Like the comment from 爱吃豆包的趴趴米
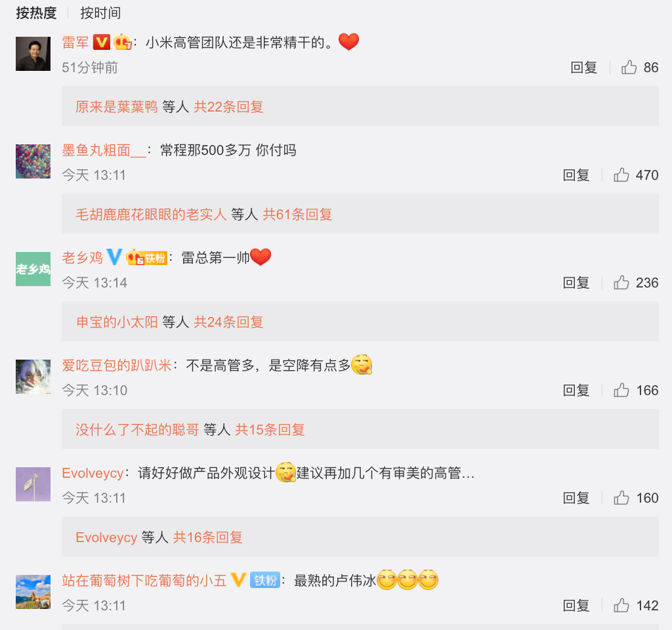This screenshot has width=672, height=630. tap(621, 390)
